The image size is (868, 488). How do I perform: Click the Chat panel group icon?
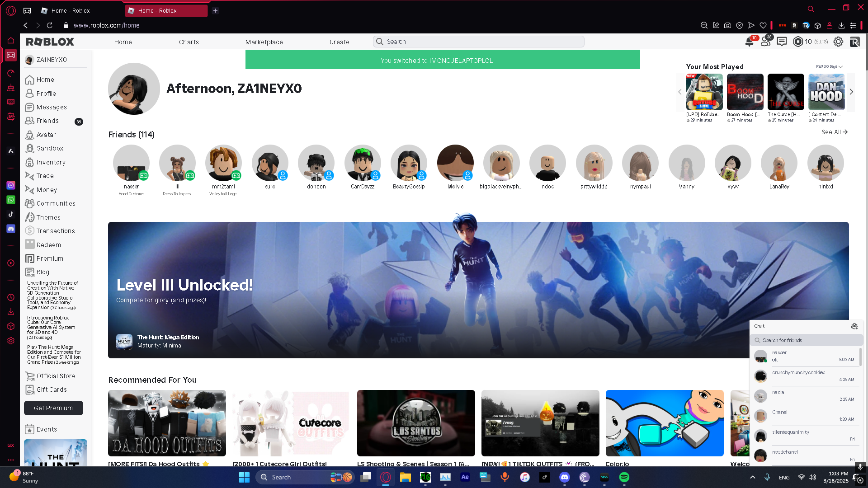[x=854, y=326]
